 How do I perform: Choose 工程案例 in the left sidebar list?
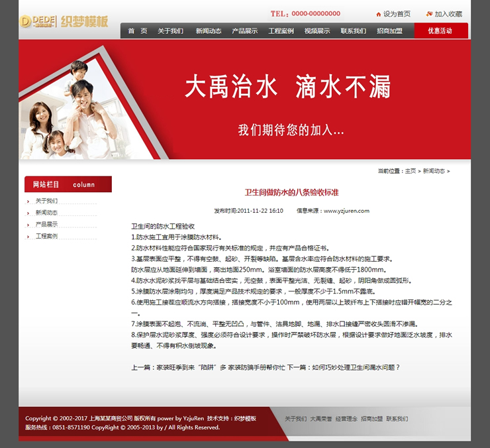46,236
